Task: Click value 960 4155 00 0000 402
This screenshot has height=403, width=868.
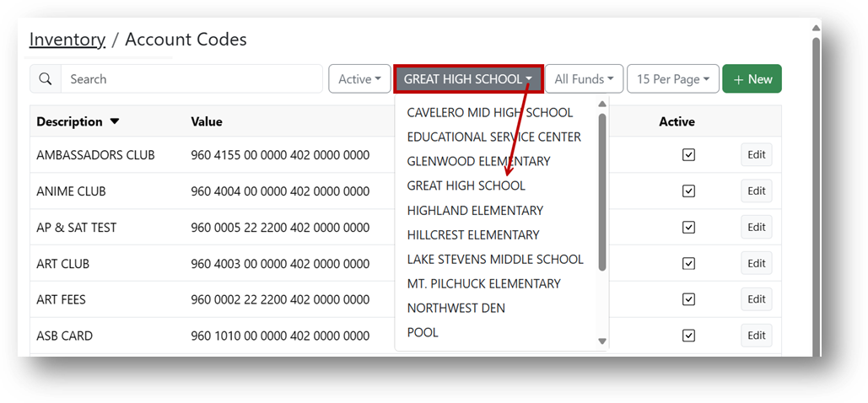Action: pos(280,155)
